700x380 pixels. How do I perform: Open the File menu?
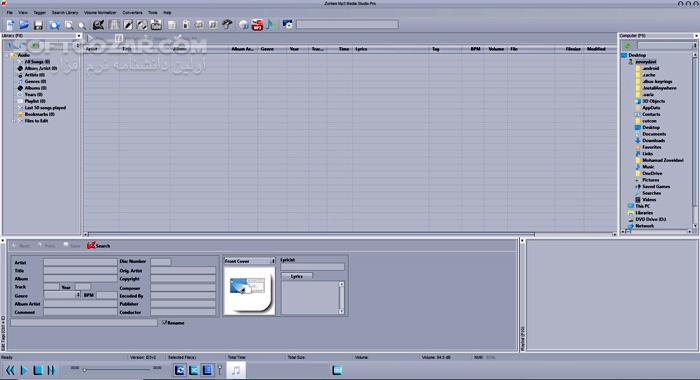[9, 13]
